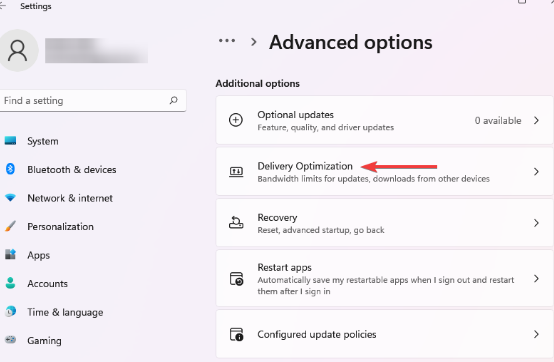The width and height of the screenshot is (554, 362).
Task: Click the System monitor icon in sidebar
Action: point(10,141)
